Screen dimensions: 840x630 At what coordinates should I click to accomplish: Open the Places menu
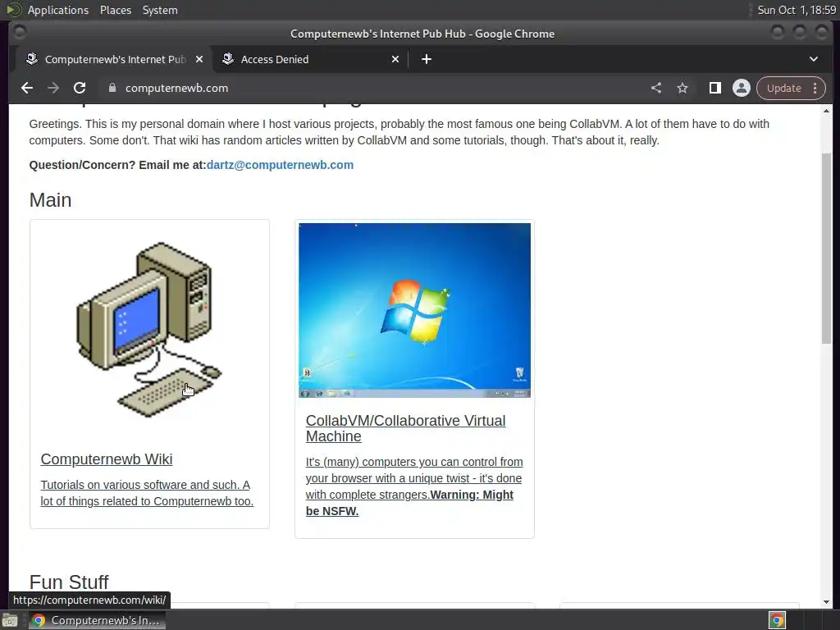click(x=115, y=10)
